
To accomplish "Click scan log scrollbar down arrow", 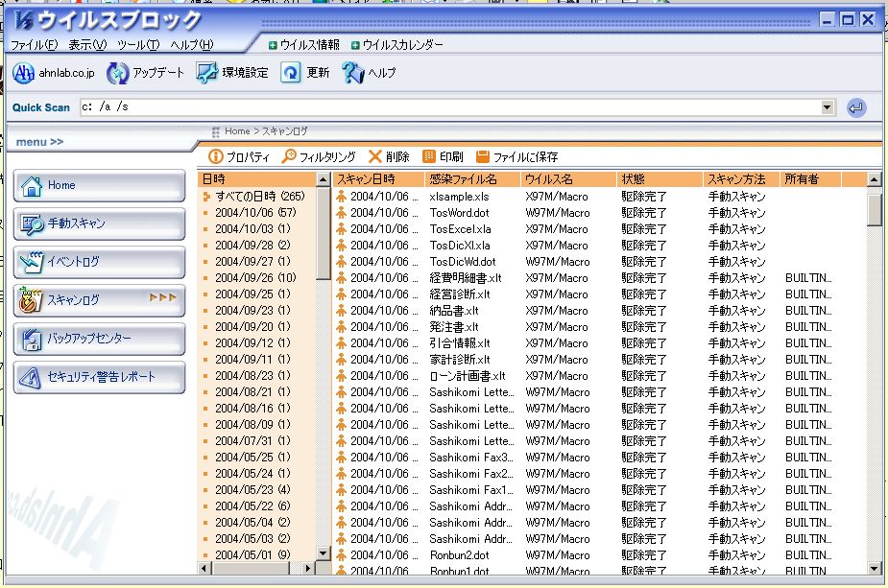I will [x=874, y=568].
